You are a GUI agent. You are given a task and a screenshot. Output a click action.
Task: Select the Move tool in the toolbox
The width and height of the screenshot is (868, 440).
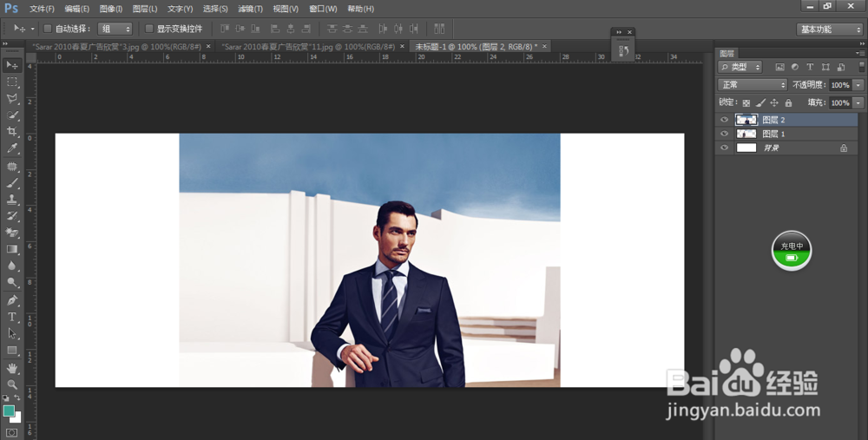click(11, 65)
